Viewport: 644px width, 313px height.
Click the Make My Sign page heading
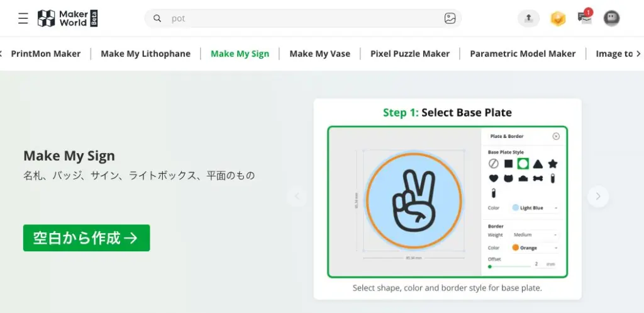(69, 156)
